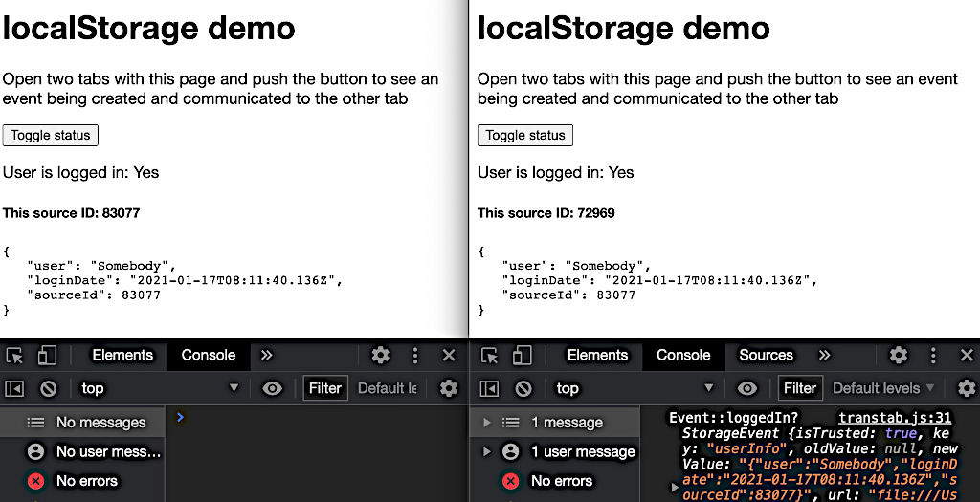The width and height of the screenshot is (980, 502).
Task: Click 'This source ID: 83077' text
Action: point(71,213)
